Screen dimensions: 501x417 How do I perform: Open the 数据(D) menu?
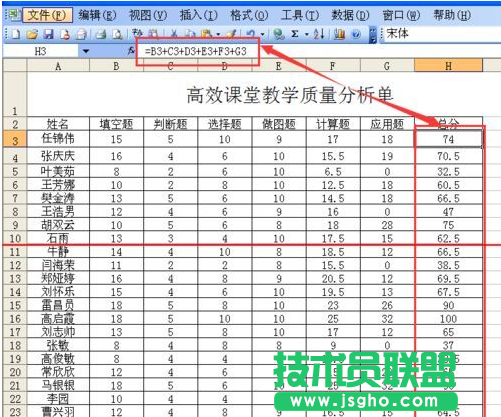point(350,15)
